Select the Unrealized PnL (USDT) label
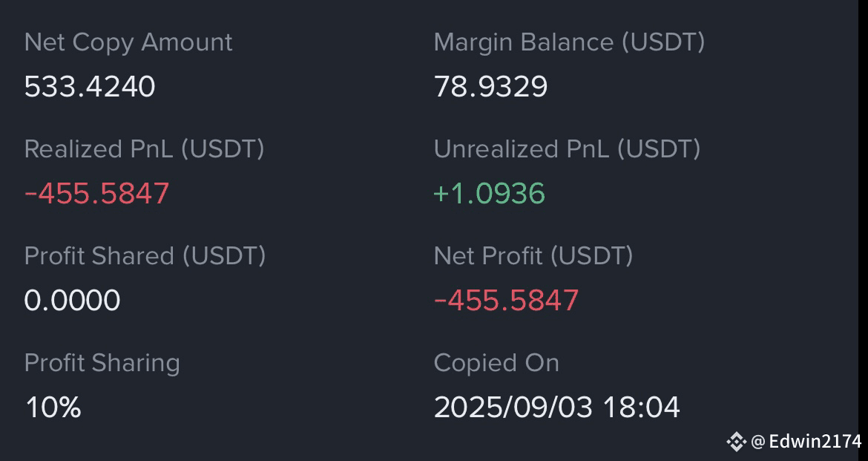Image resolution: width=868 pixels, height=461 pixels. (567, 149)
